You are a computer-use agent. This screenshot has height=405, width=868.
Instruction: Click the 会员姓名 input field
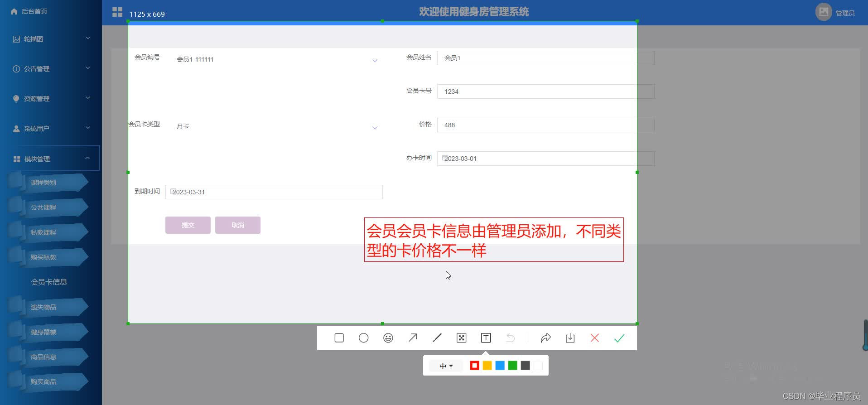(545, 58)
